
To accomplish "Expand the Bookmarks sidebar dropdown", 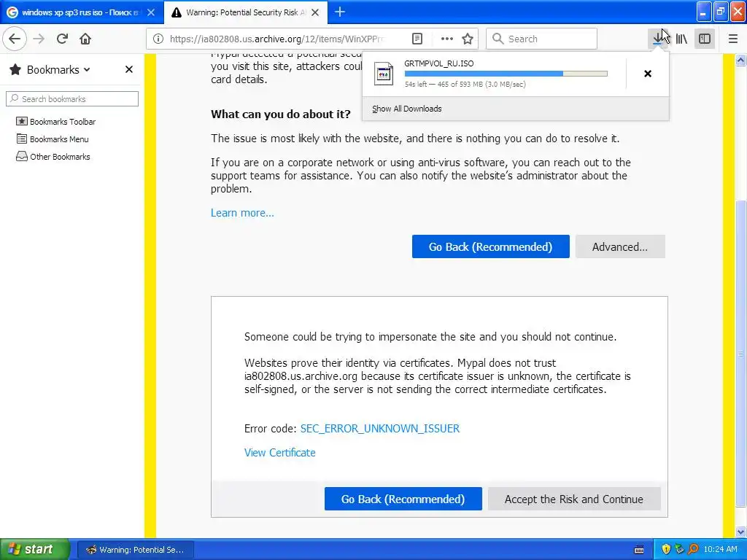I will coord(58,69).
